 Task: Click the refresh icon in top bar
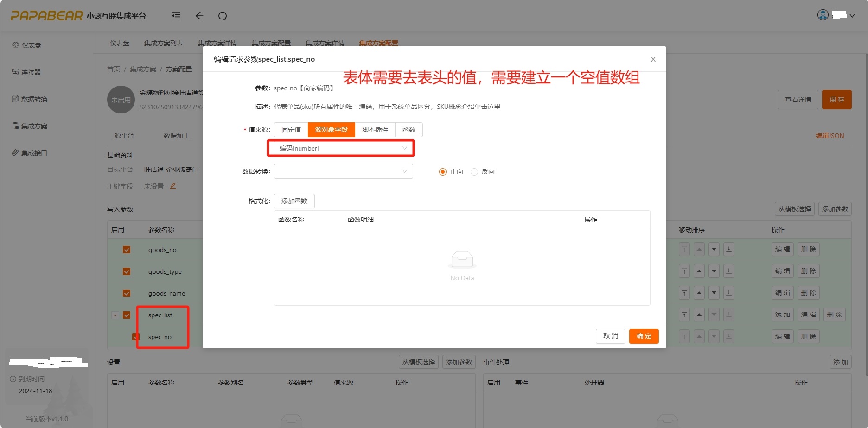[x=223, y=16]
